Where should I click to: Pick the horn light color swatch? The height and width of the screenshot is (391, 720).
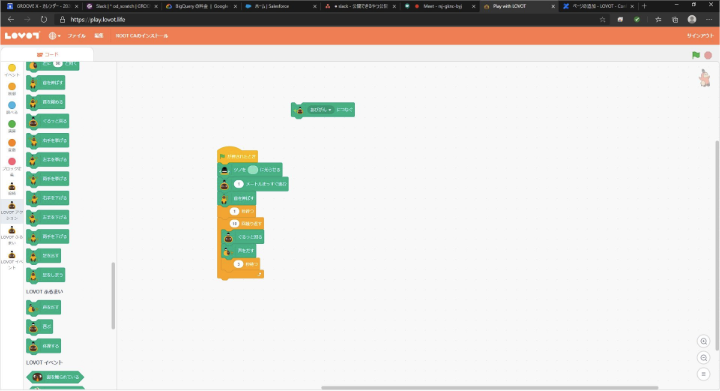253,170
